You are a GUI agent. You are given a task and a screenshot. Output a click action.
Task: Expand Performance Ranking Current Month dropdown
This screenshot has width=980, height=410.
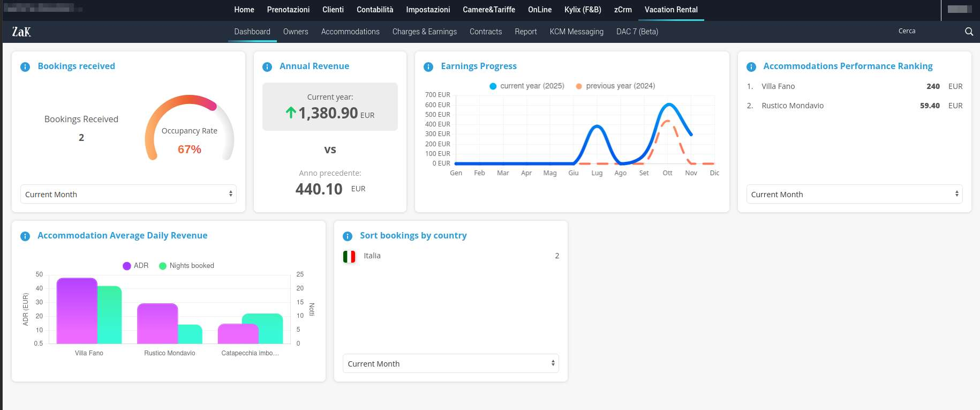click(854, 194)
